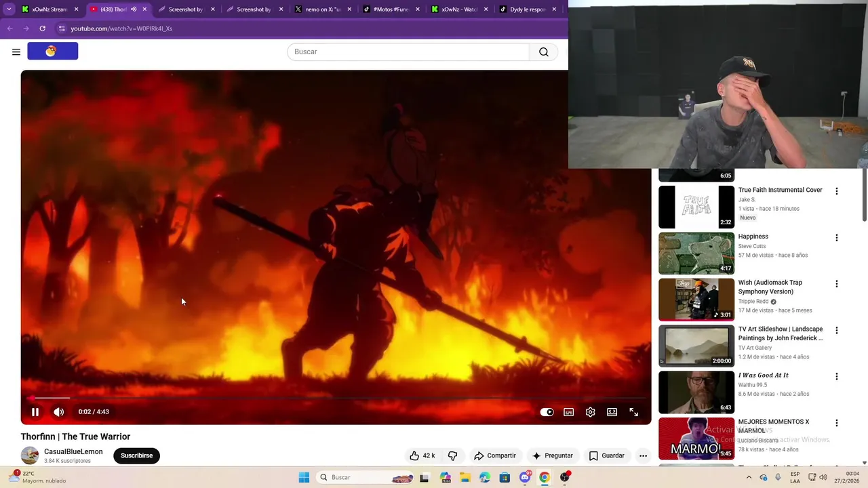Toggle the autoplay switch in the player
Viewport: 868px width, 488px height.
[x=547, y=412]
